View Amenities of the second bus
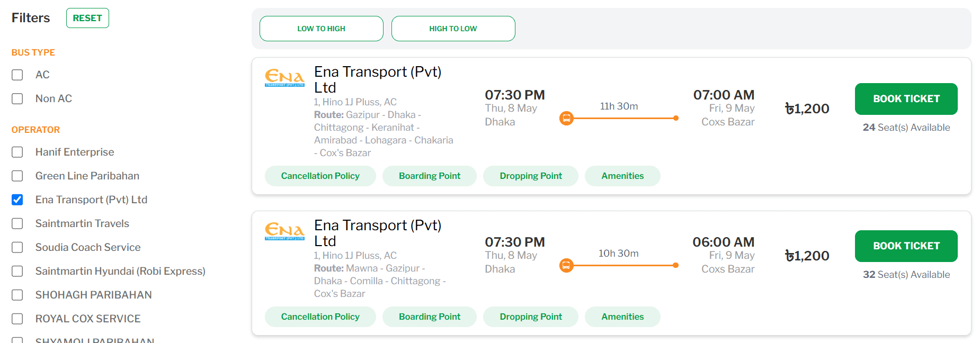This screenshot has width=980, height=343. (622, 317)
